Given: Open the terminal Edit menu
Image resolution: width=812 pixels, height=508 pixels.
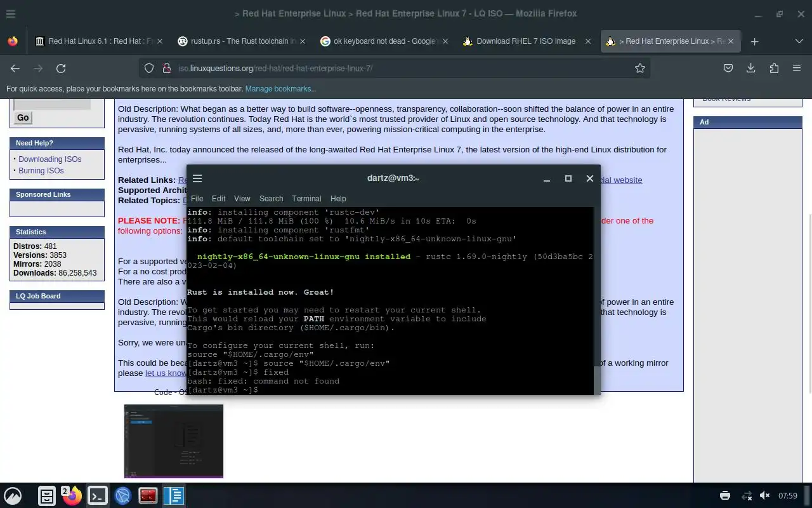Looking at the screenshot, I should tap(219, 199).
